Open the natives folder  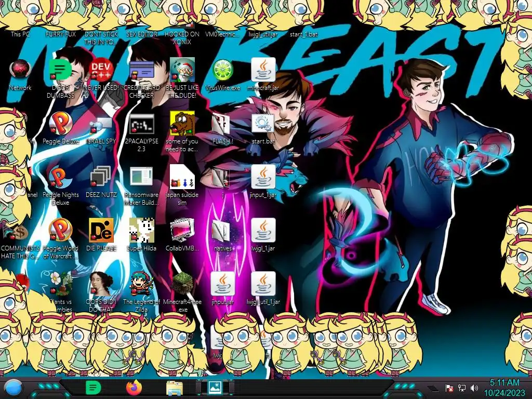click(221, 231)
